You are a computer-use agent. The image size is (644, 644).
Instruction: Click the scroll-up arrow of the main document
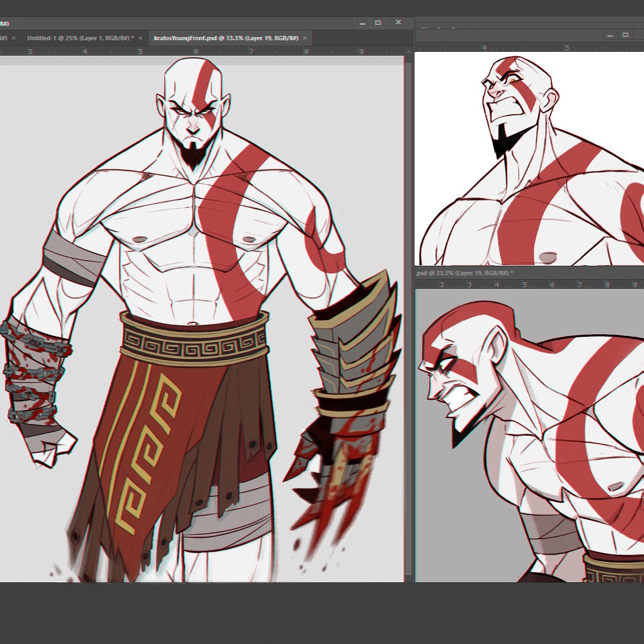coord(408,52)
